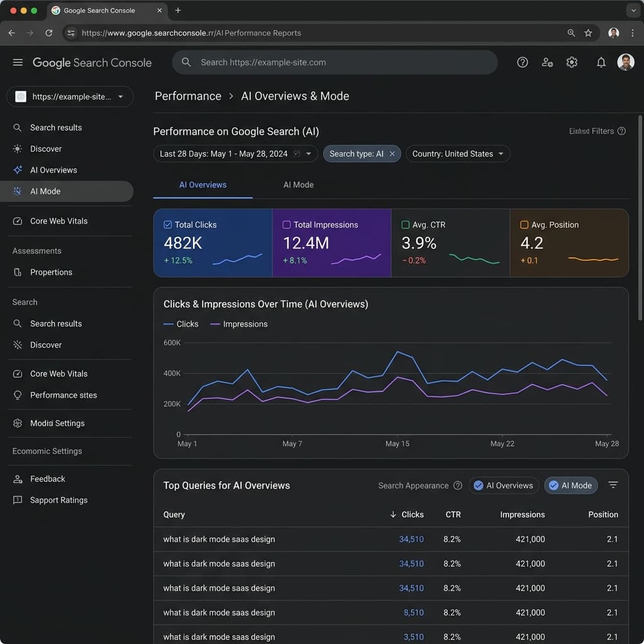Click Performance in the breadcrumb
Image resolution: width=644 pixels, height=644 pixels.
[x=188, y=96]
